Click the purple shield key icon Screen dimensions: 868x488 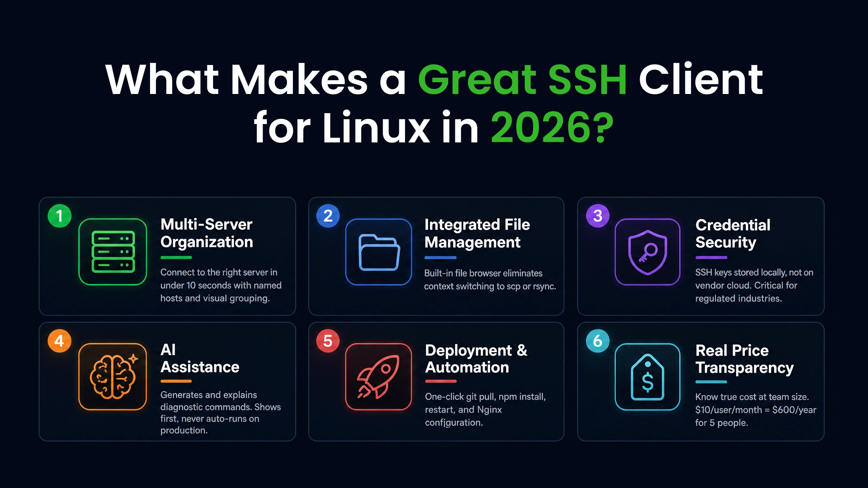click(x=647, y=252)
